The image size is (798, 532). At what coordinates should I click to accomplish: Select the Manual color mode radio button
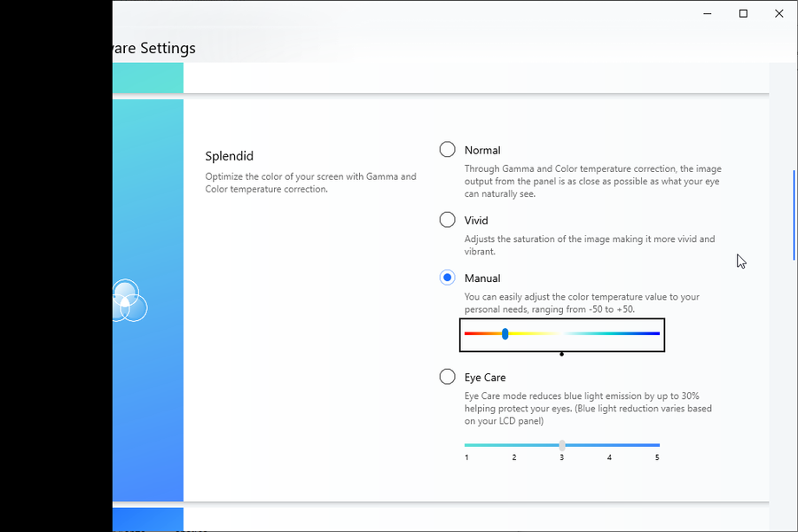(448, 278)
